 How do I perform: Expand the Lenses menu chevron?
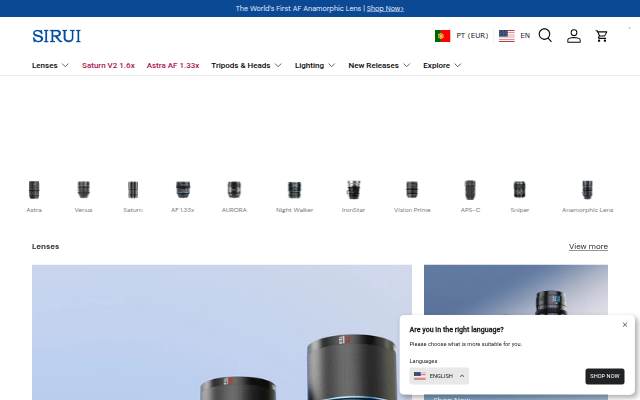[65, 65]
